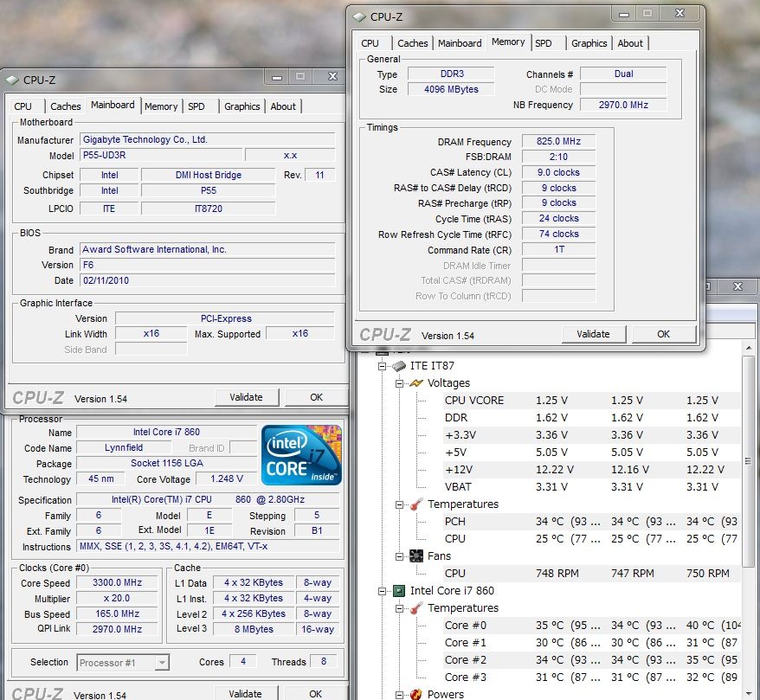
Task: Click the thermometer icon under ITE IT87
Action: [415, 504]
